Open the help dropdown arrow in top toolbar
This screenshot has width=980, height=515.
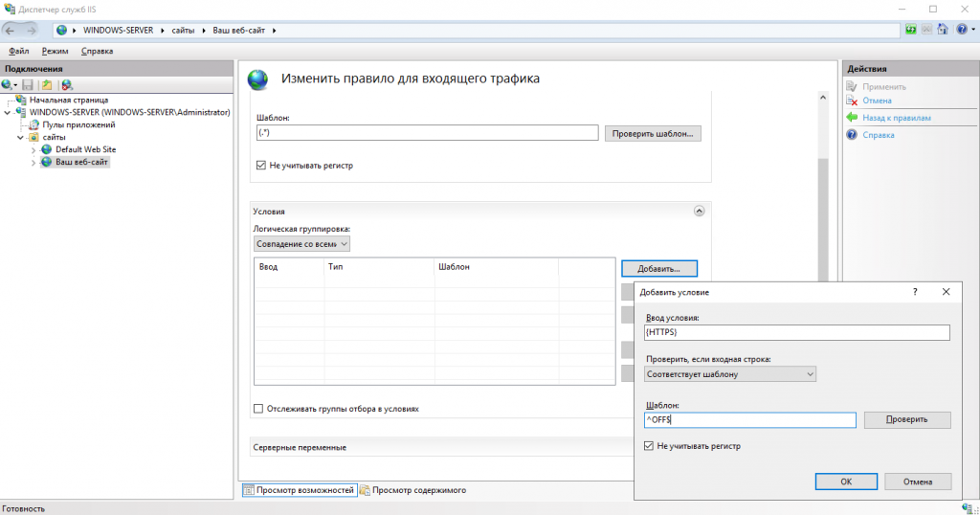973,30
